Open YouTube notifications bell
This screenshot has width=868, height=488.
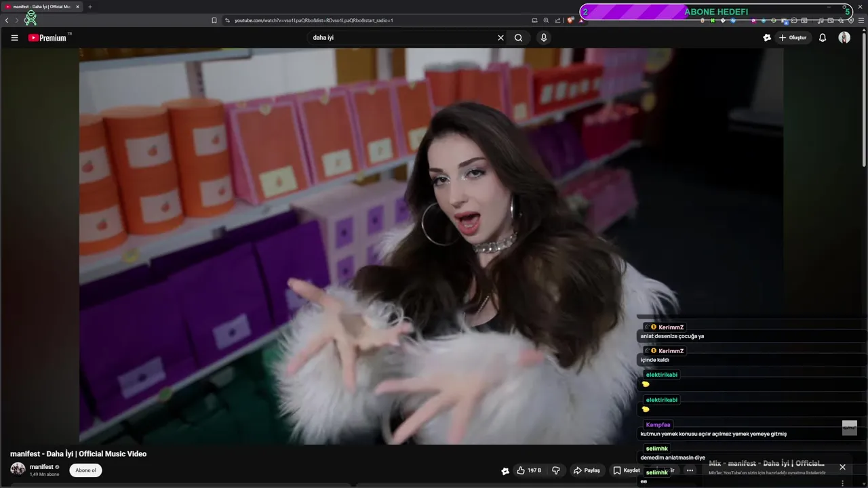coord(823,38)
